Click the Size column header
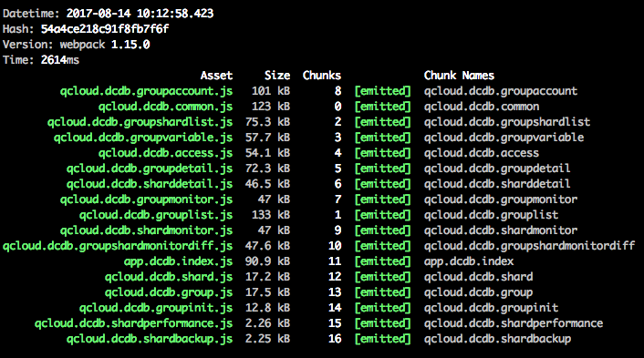Image resolution: width=644 pixels, height=358 pixels. [x=277, y=76]
